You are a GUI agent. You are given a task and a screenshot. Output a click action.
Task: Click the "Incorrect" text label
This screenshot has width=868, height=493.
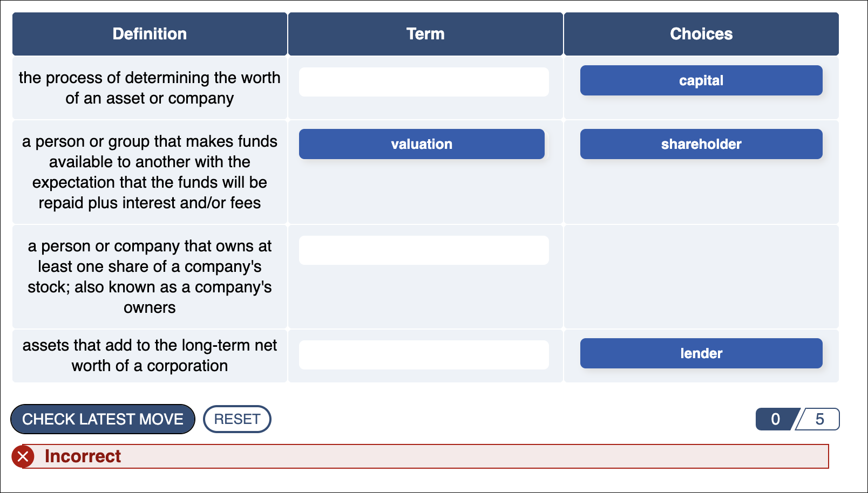click(x=83, y=456)
